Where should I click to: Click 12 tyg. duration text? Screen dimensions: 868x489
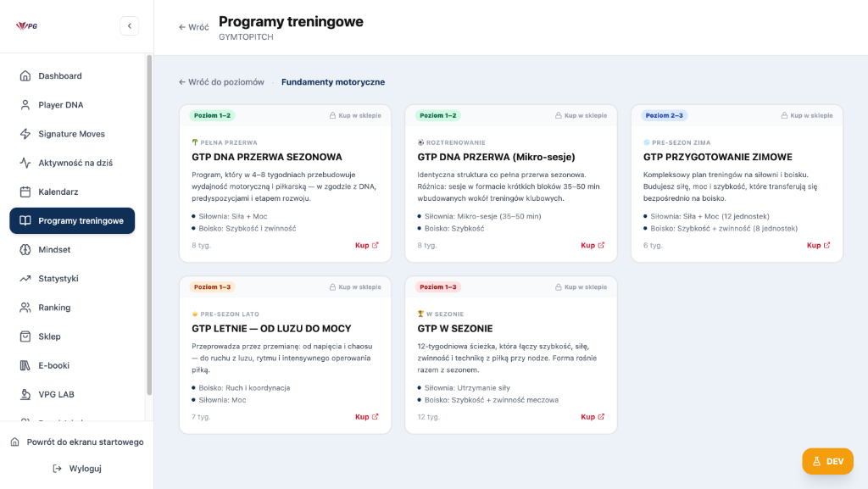coord(428,416)
